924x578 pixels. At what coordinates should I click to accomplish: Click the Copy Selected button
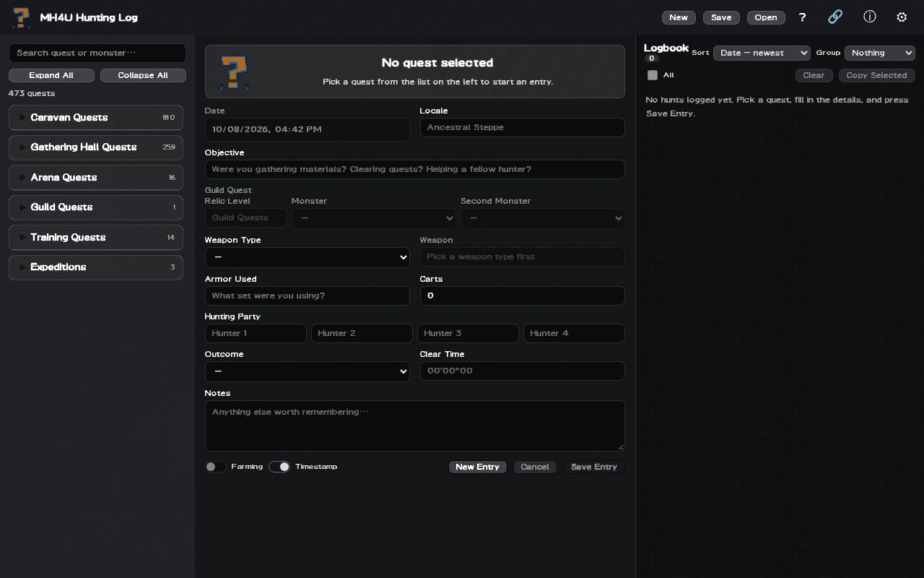(x=877, y=75)
